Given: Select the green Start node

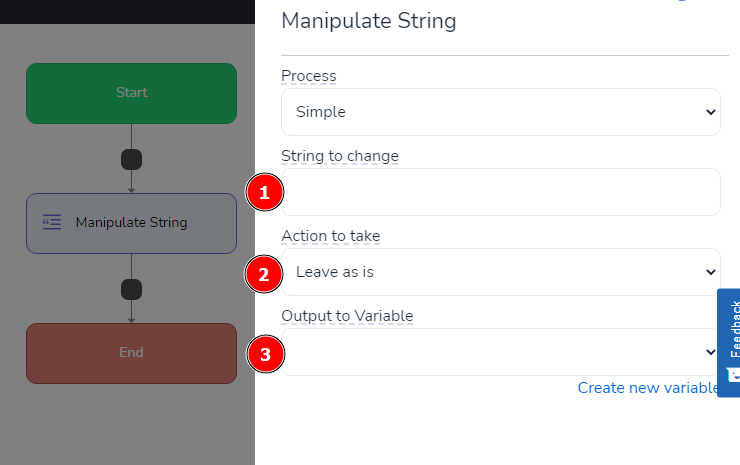Looking at the screenshot, I should pyautogui.click(x=131, y=93).
